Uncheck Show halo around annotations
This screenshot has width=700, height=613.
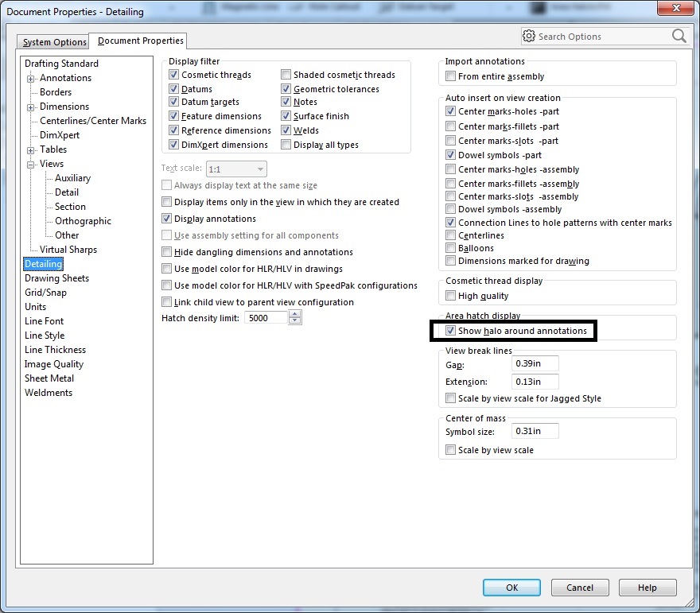[x=451, y=331]
